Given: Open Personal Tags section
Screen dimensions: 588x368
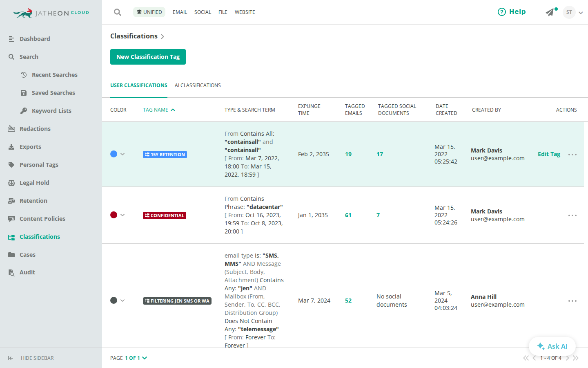Looking at the screenshot, I should [39, 165].
